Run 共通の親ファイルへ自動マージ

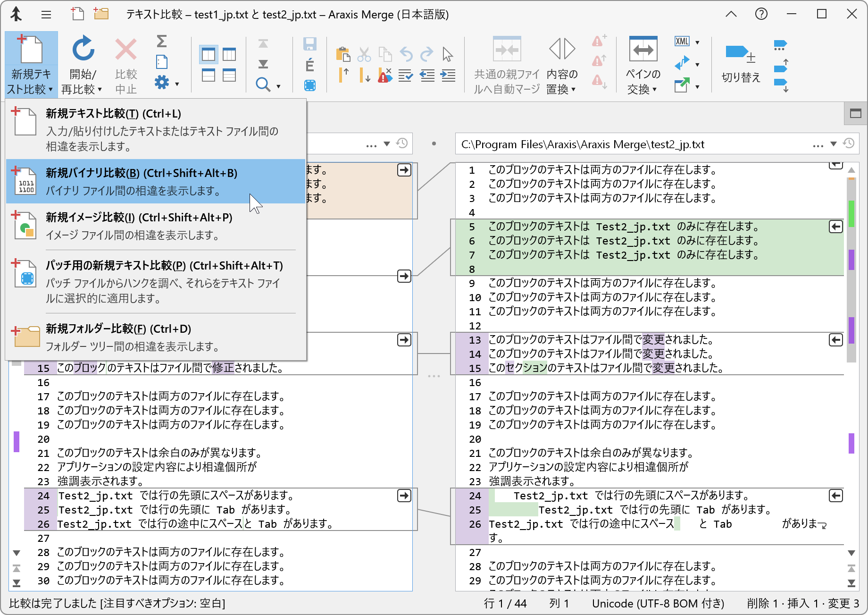[507, 50]
